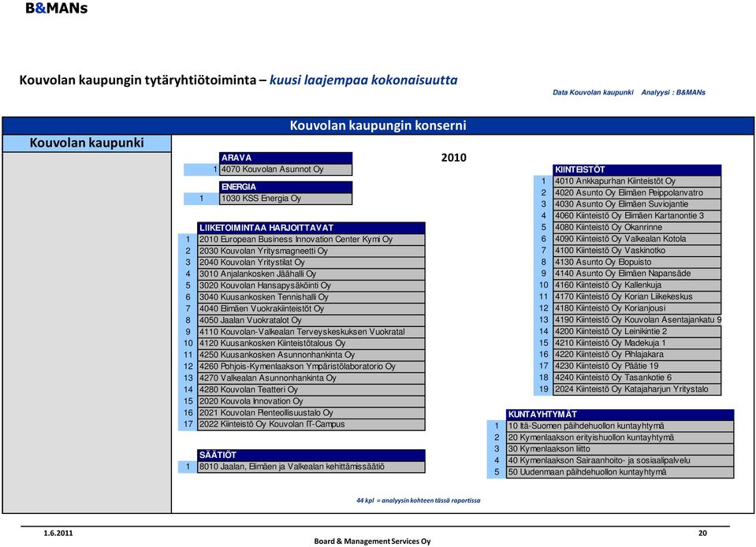Click "4250 Kuusankosken Asunnonhankinta Oy"
756x547 pixels.
coord(311,355)
